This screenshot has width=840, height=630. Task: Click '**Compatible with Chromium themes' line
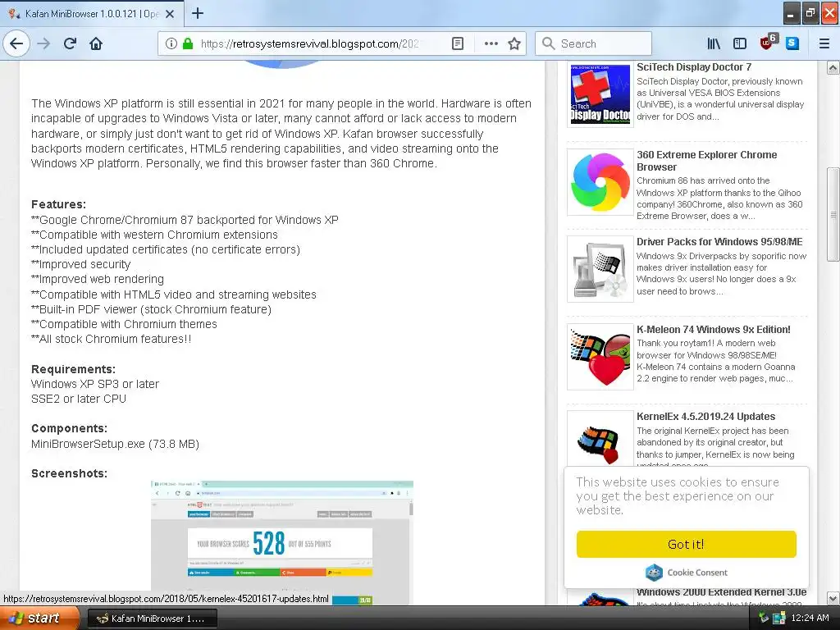pyautogui.click(x=124, y=324)
